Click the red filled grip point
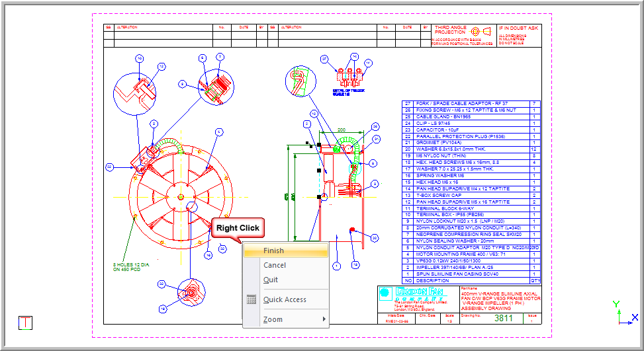Image resolution: width=644 pixels, height=351 pixels. (351, 229)
